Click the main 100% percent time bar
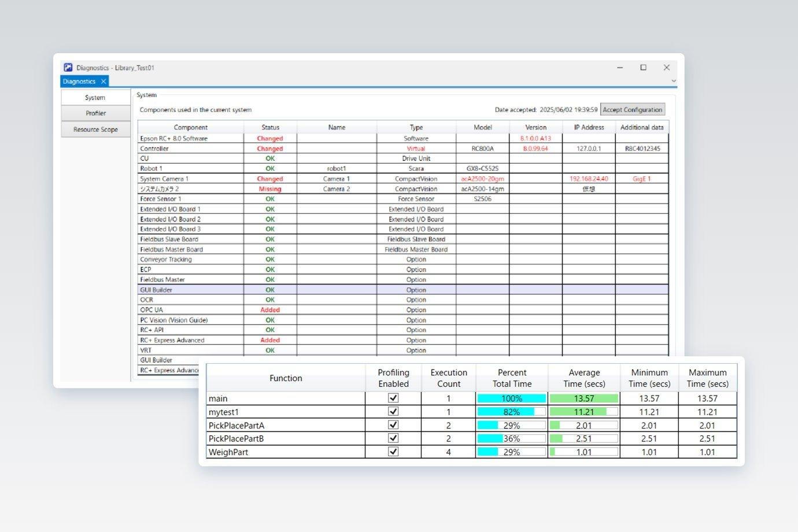This screenshot has width=798, height=532. click(x=512, y=398)
